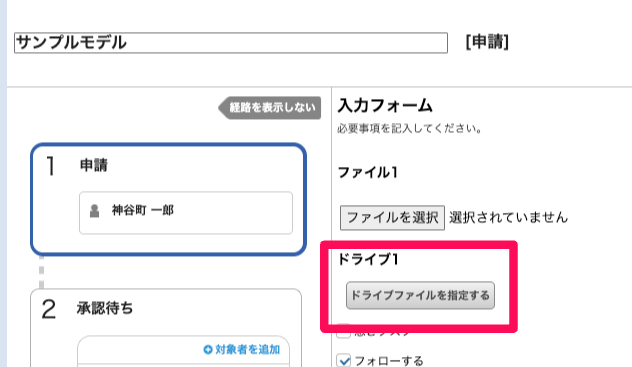This screenshot has height=367, width=632.
Task: Click the [申請] status label
Action: (x=487, y=42)
